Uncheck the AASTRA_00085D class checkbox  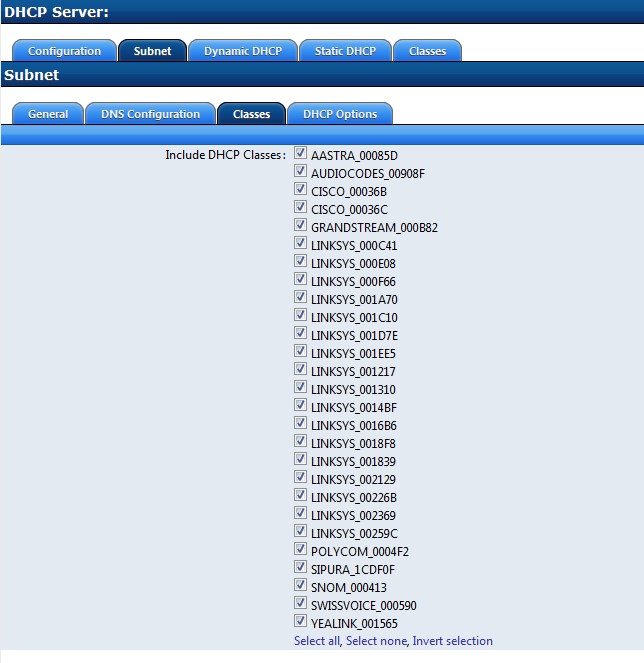pos(300,153)
